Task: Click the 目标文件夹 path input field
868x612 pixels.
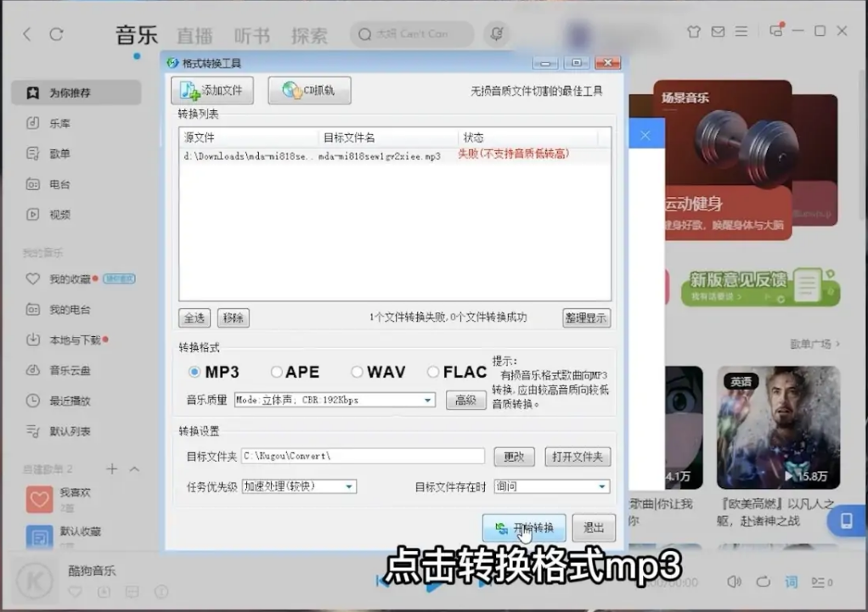Action: [x=363, y=457]
